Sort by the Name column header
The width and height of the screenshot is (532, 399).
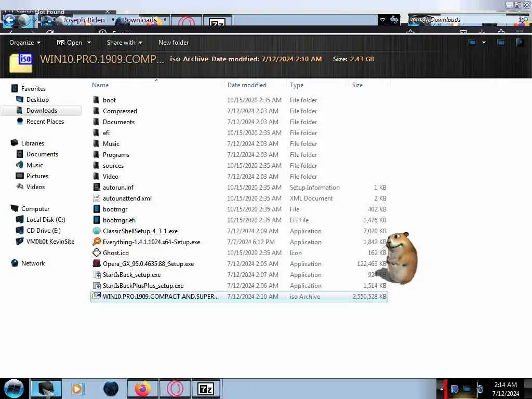[x=100, y=85]
